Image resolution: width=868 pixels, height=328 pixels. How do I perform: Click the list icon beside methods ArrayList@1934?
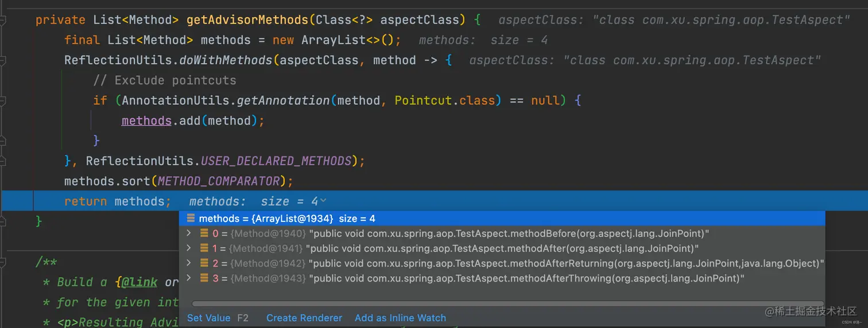coord(191,218)
